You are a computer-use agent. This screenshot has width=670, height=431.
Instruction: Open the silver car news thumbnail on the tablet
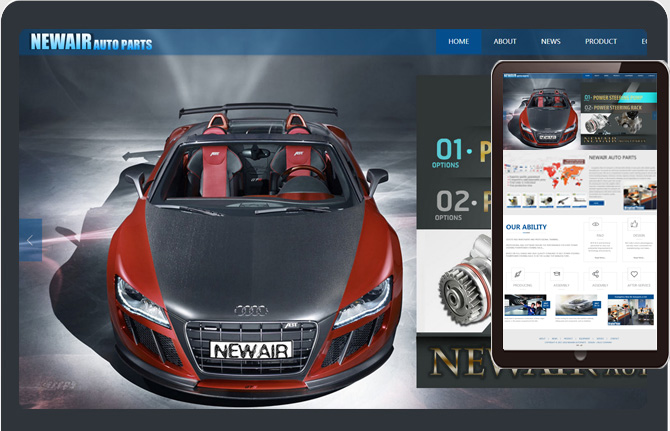(576, 305)
